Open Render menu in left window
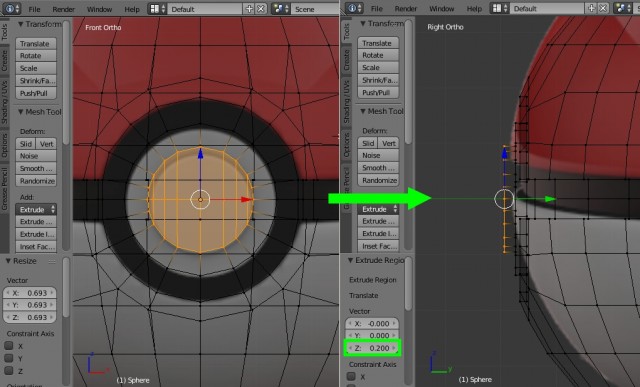 click(63, 9)
